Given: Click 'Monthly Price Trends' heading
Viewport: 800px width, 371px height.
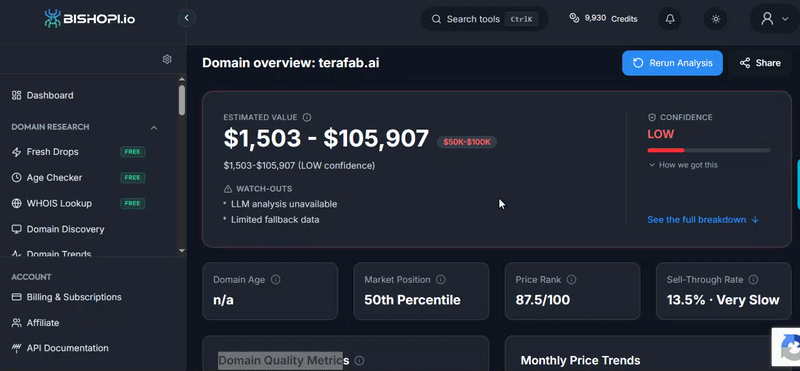Looking at the screenshot, I should point(580,361).
